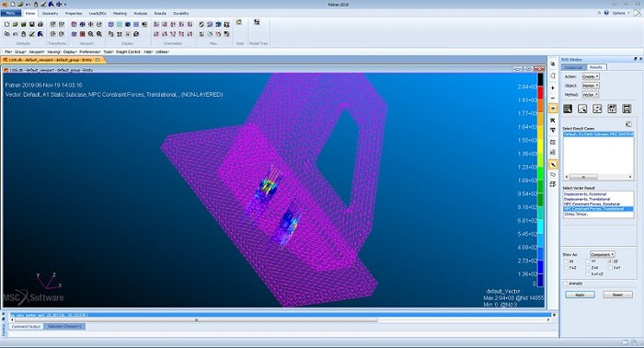
Task: Click the Web home icon in the ribbon
Action: [x=239, y=22]
